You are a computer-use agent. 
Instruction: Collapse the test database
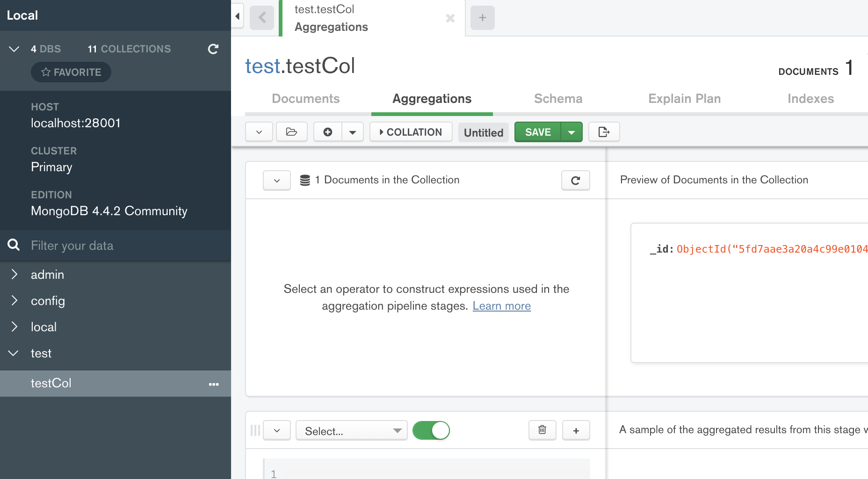[x=14, y=353]
